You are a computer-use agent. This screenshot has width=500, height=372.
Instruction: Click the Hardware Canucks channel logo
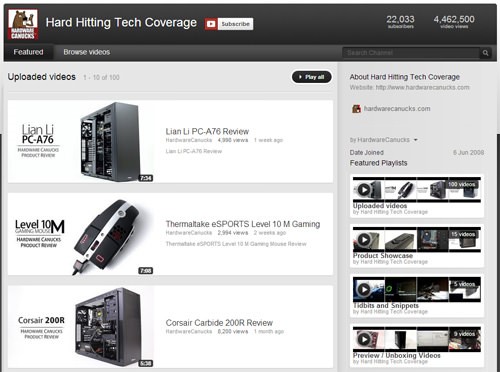[23, 24]
